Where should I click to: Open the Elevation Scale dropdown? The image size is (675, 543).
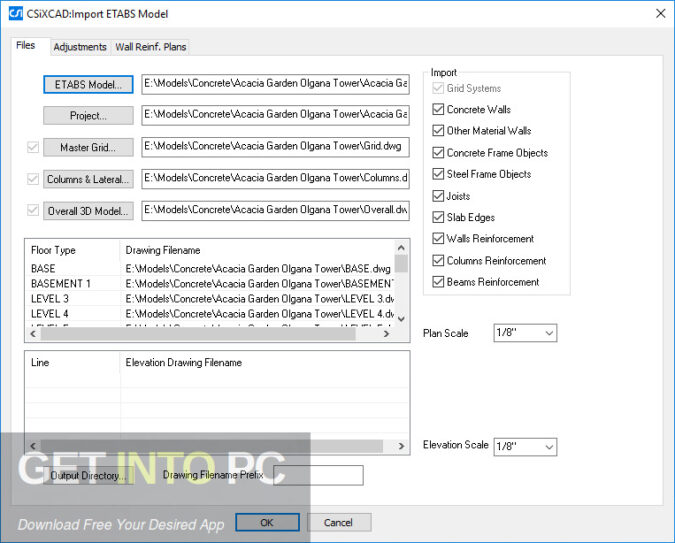tap(525, 447)
